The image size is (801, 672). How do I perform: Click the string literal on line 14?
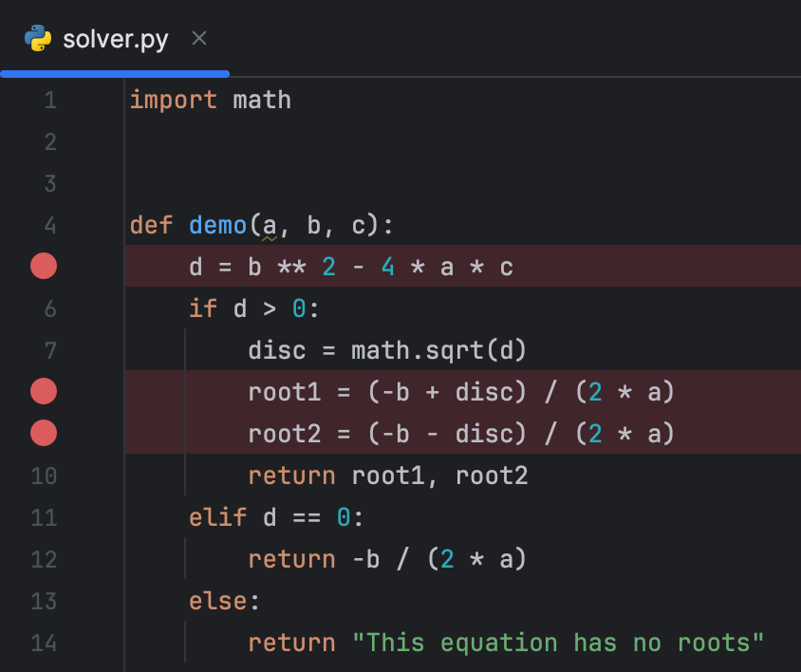[x=560, y=643]
